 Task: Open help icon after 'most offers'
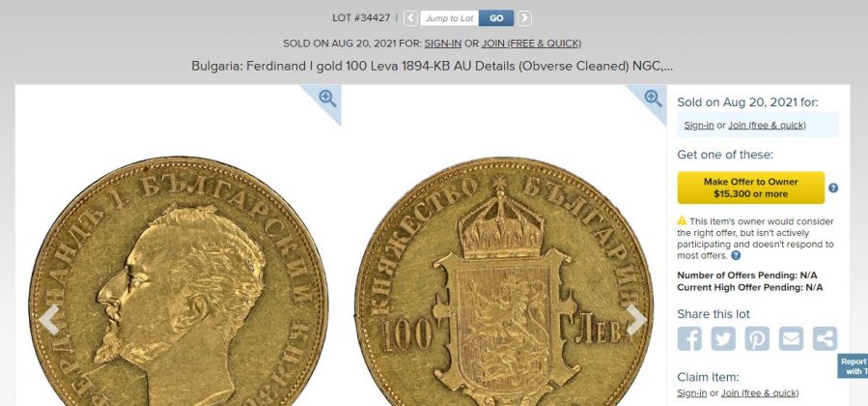(x=735, y=255)
